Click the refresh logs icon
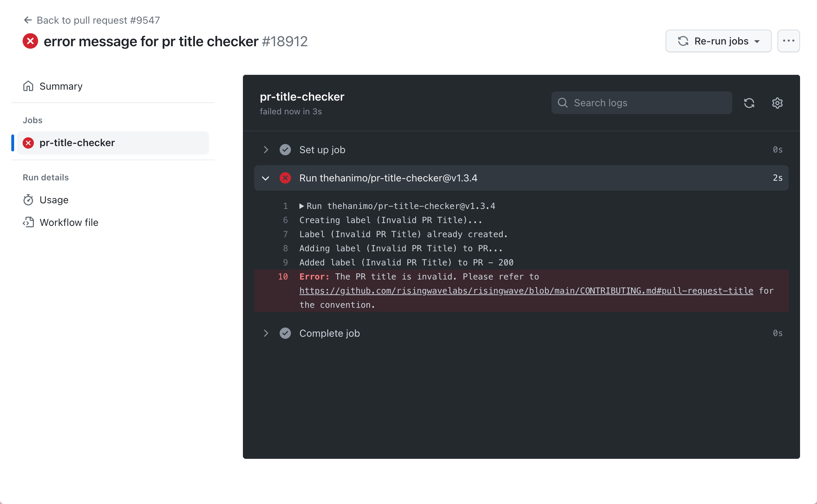This screenshot has width=817, height=504. (749, 103)
